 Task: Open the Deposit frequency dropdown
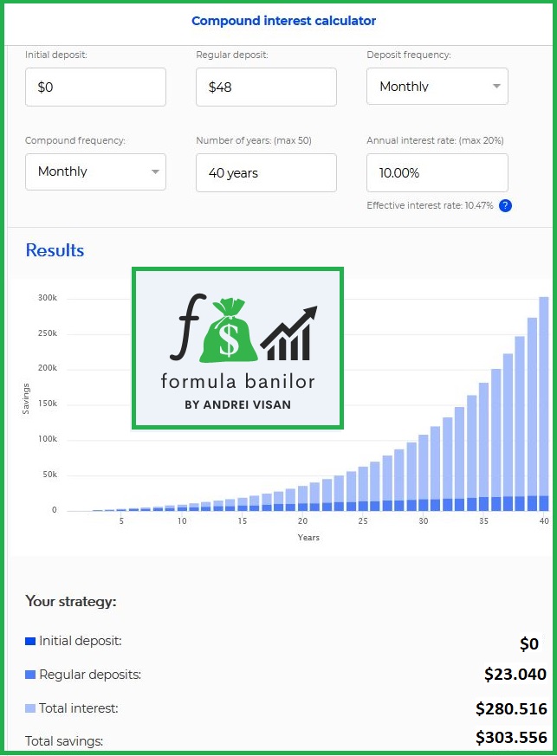(x=437, y=87)
